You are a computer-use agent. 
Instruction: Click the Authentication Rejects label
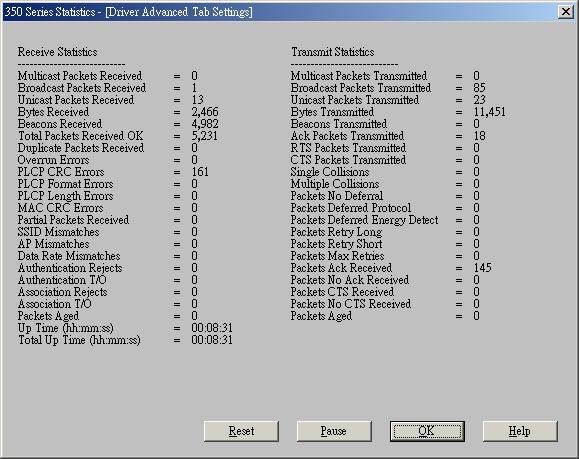point(70,268)
